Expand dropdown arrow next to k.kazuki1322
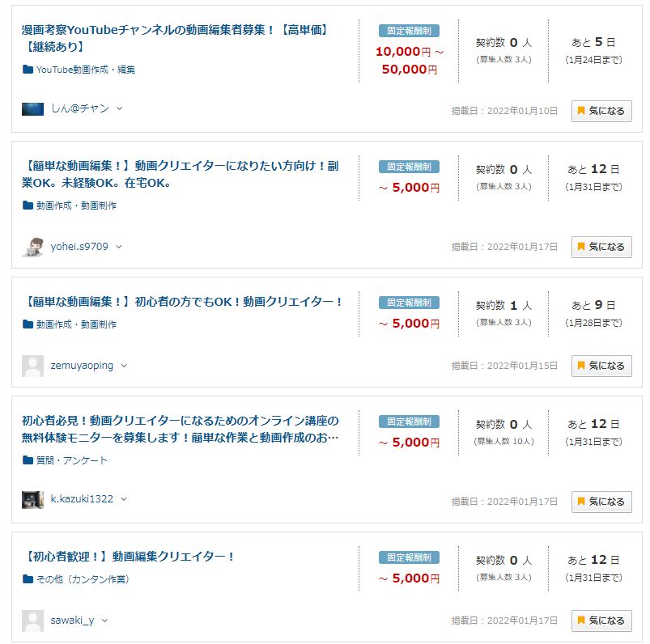650x644 pixels. pos(124,499)
